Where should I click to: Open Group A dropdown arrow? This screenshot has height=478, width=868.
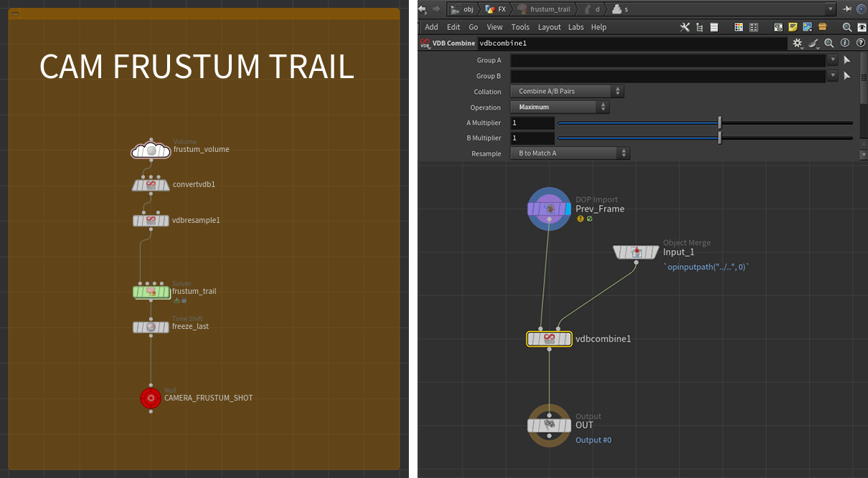click(832, 60)
